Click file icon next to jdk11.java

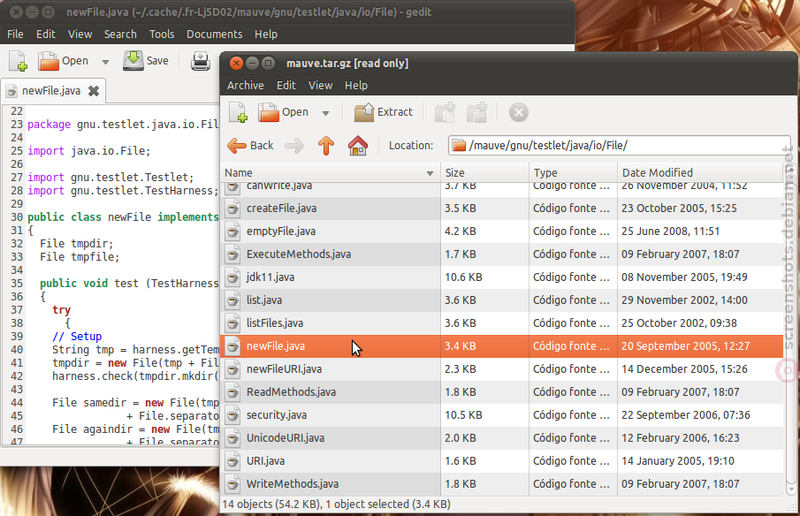pyautogui.click(x=233, y=277)
